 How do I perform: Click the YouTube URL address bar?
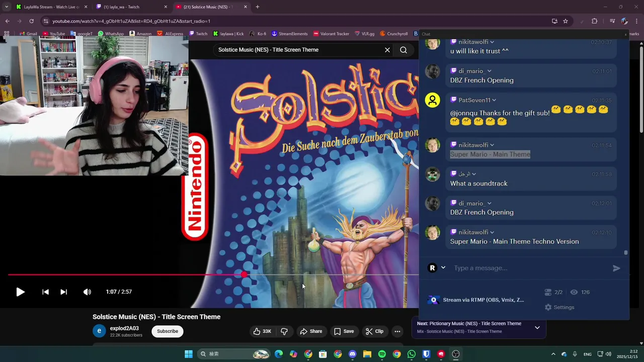coord(297,21)
